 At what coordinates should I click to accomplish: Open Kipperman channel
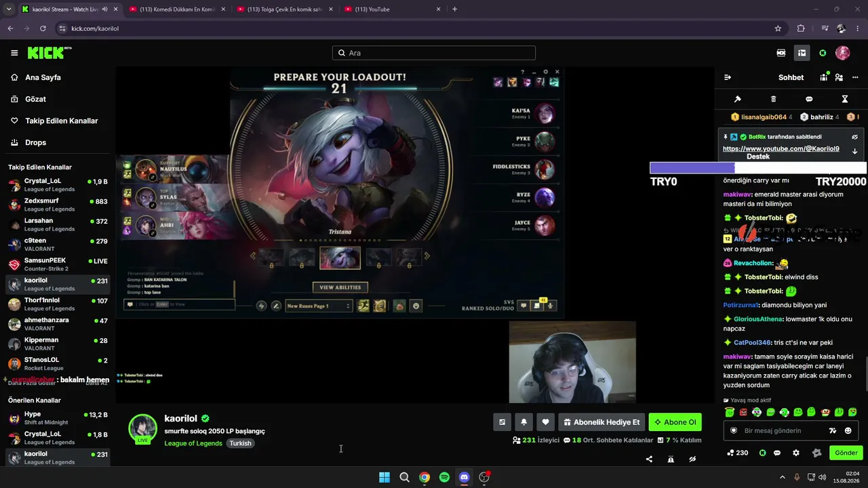[58, 344]
